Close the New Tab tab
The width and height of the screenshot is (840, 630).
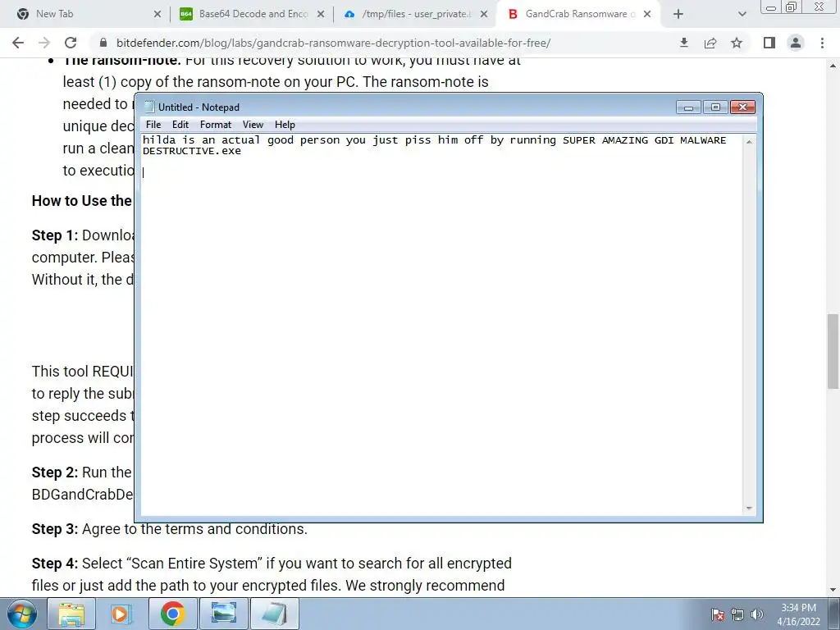coord(157,15)
